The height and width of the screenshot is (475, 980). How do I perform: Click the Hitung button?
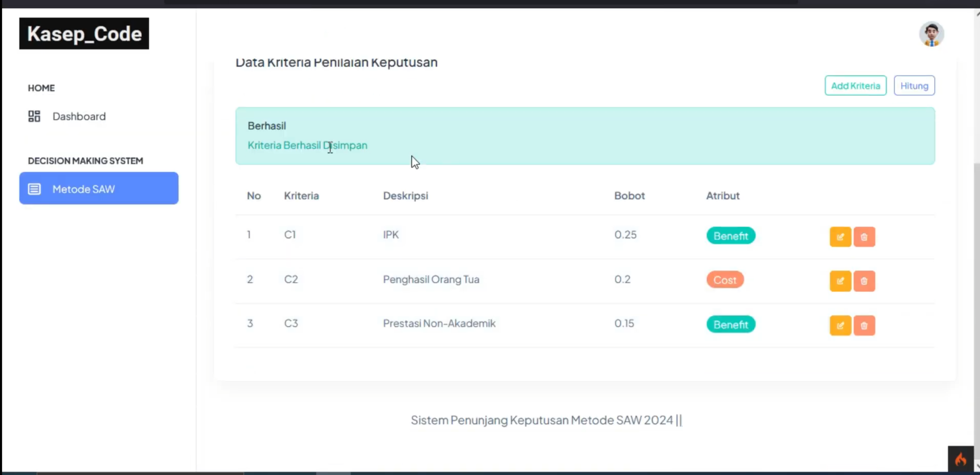(914, 85)
